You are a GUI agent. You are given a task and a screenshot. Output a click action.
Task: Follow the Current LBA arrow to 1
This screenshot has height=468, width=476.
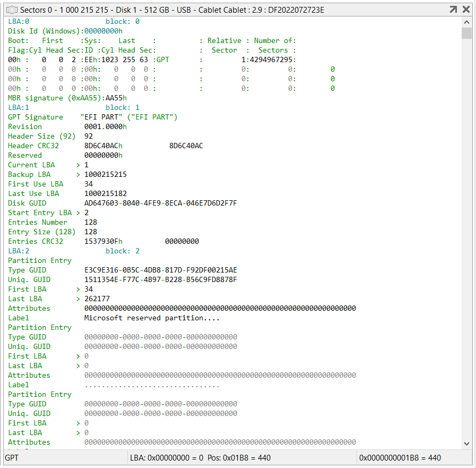tap(78, 165)
